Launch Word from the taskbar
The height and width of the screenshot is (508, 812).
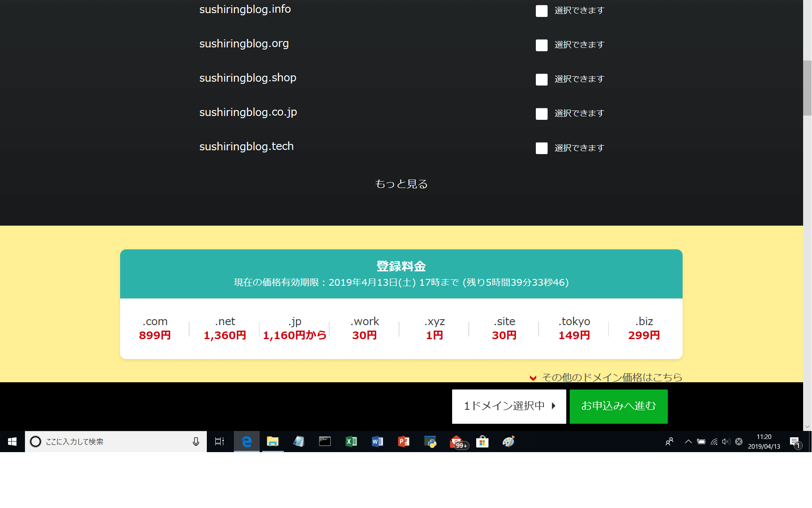[377, 442]
